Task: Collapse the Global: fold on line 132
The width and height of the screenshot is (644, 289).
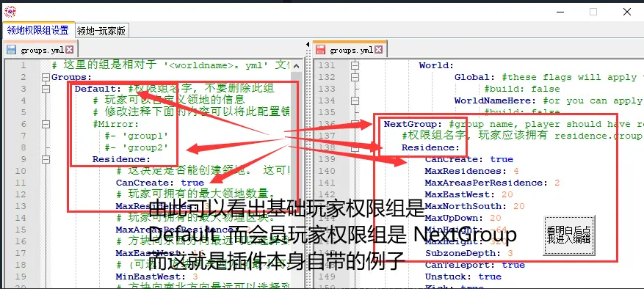Action: [355, 77]
